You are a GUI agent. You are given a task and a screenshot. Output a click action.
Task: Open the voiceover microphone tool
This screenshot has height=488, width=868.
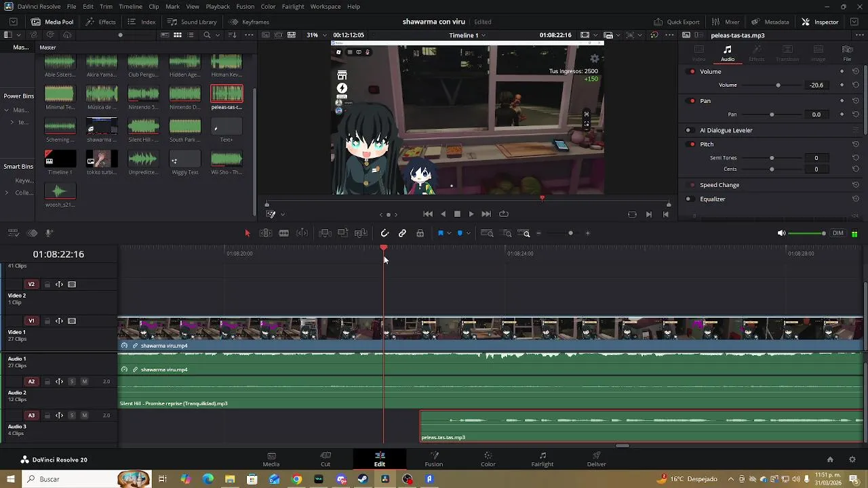point(49,233)
